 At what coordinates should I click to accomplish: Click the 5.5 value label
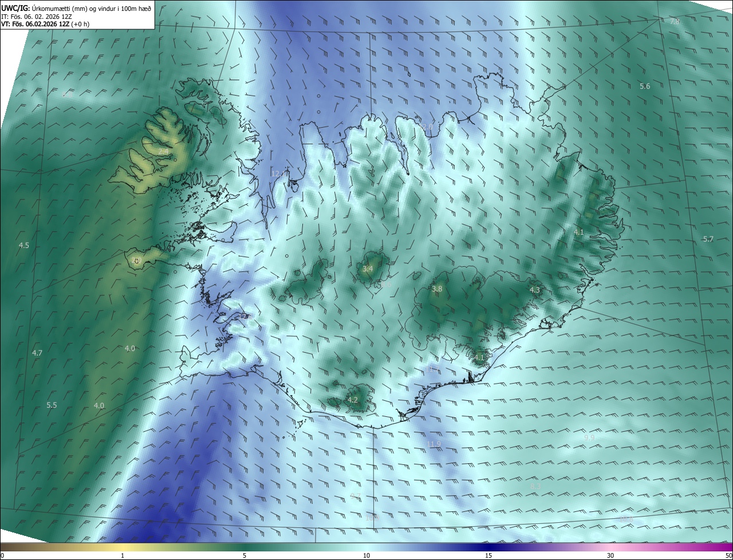tap(52, 405)
